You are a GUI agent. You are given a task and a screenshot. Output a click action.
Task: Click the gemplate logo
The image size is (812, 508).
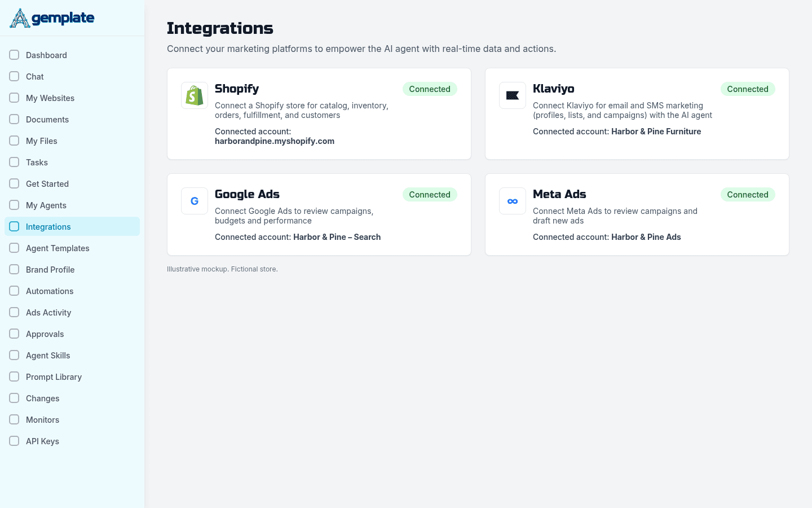click(52, 18)
